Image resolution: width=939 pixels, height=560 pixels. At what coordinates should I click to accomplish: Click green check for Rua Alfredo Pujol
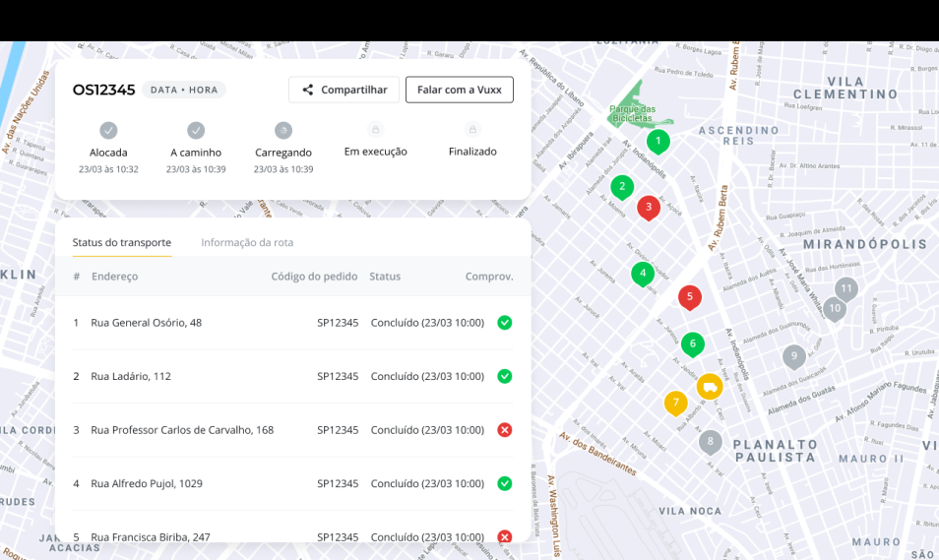point(505,483)
